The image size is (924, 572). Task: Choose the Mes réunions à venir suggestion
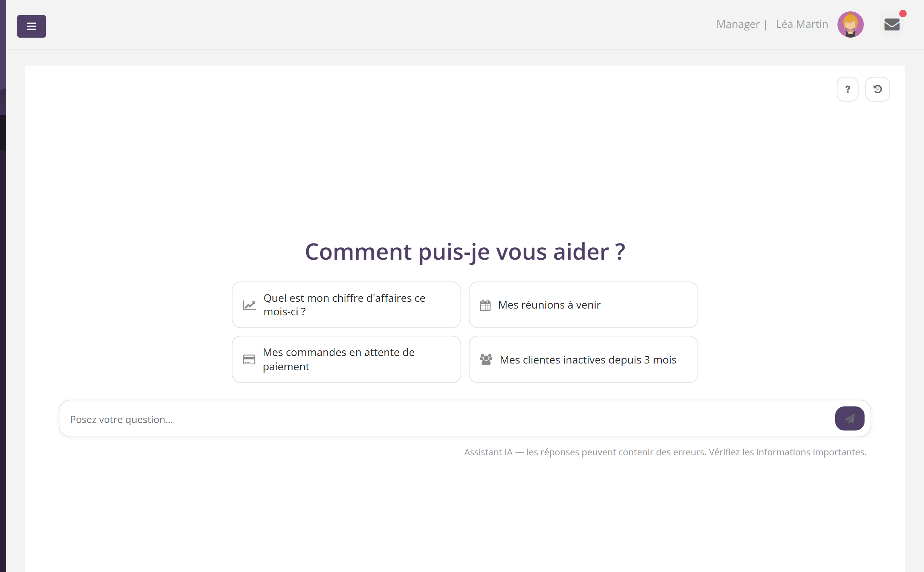(583, 305)
